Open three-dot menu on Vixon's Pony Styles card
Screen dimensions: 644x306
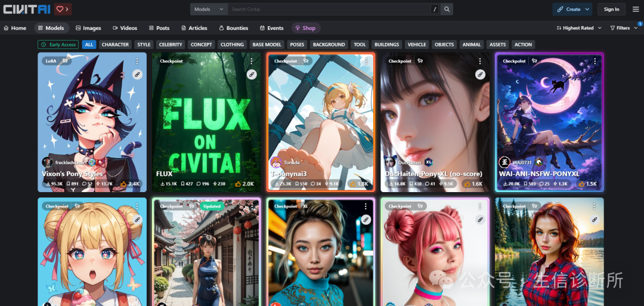click(137, 61)
